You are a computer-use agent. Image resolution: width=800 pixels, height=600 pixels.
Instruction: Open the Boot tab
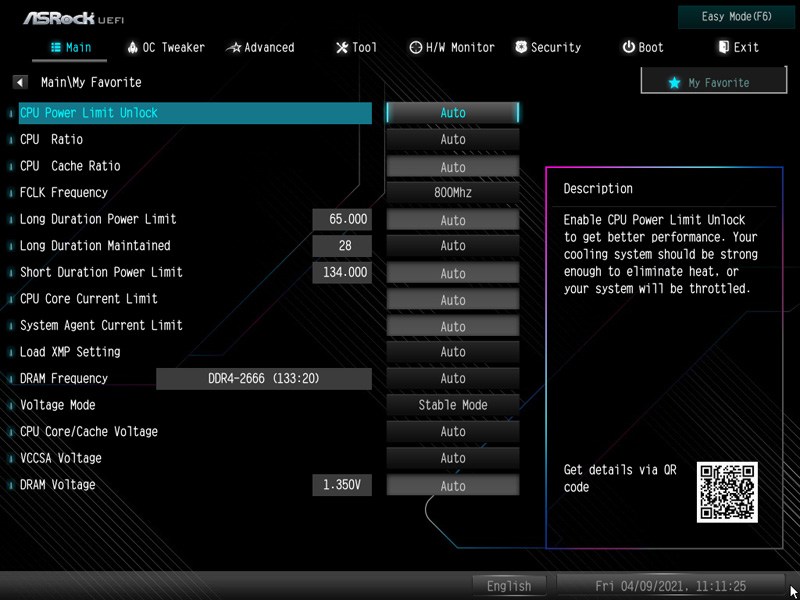643,48
